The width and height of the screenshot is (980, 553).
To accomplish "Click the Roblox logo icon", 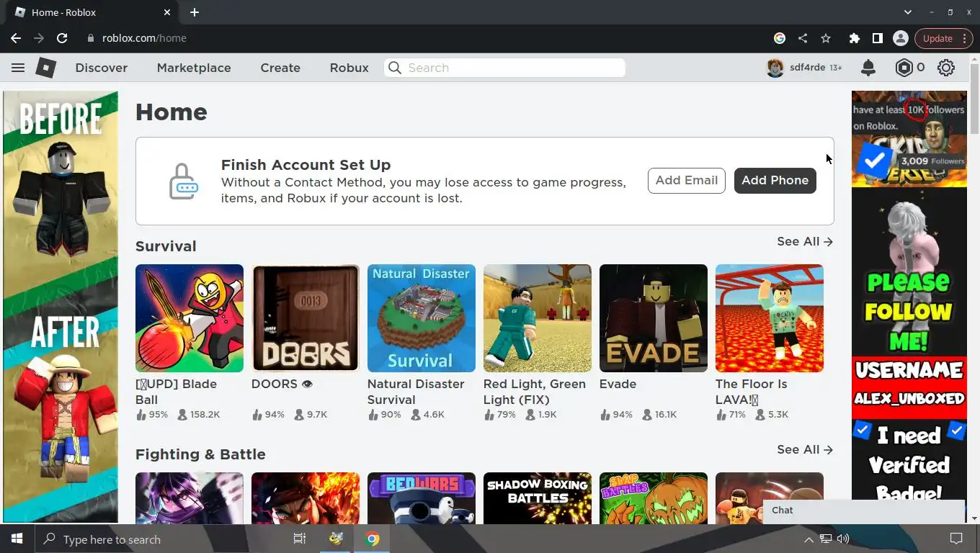I will 46,68.
